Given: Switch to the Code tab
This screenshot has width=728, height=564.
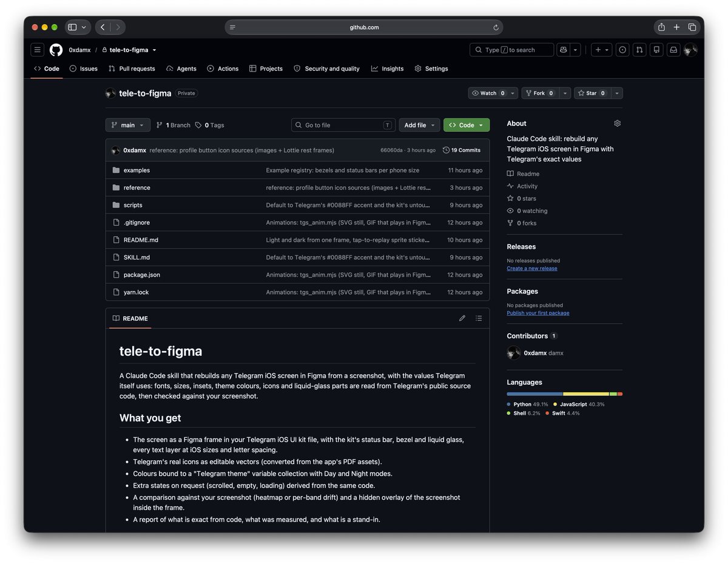Looking at the screenshot, I should coord(47,69).
